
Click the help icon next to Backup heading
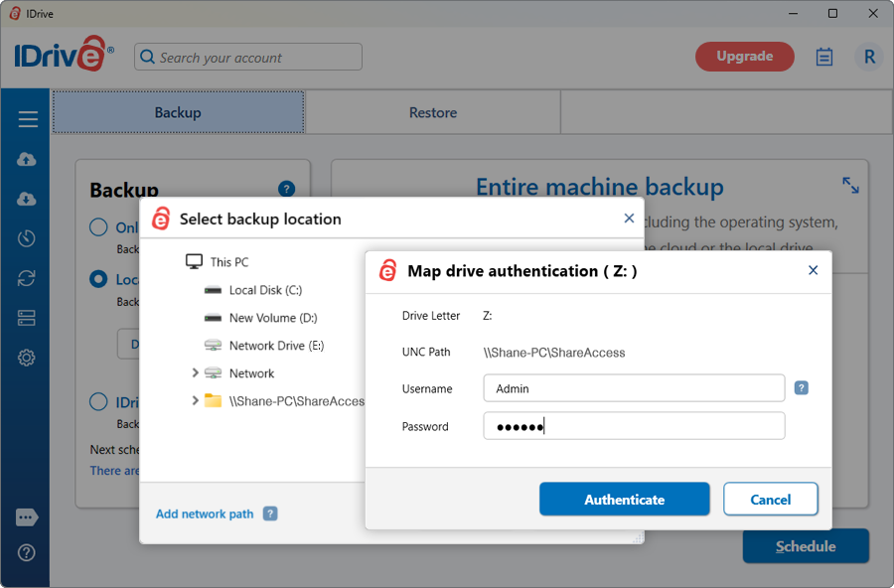[286, 189]
